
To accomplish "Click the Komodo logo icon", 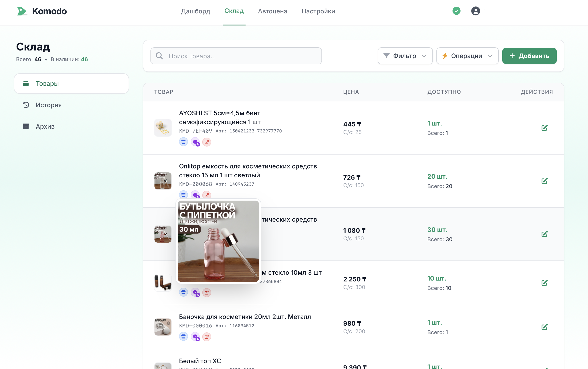I will point(22,11).
